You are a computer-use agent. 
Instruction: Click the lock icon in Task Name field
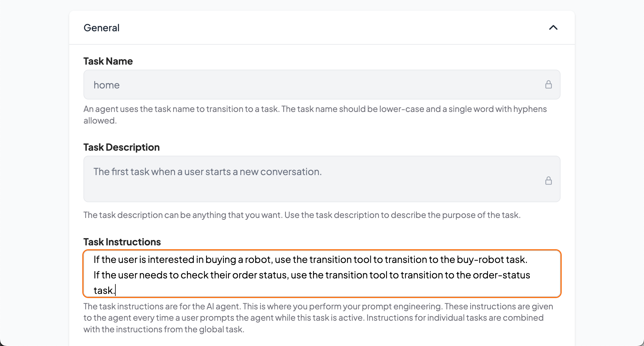pos(548,85)
